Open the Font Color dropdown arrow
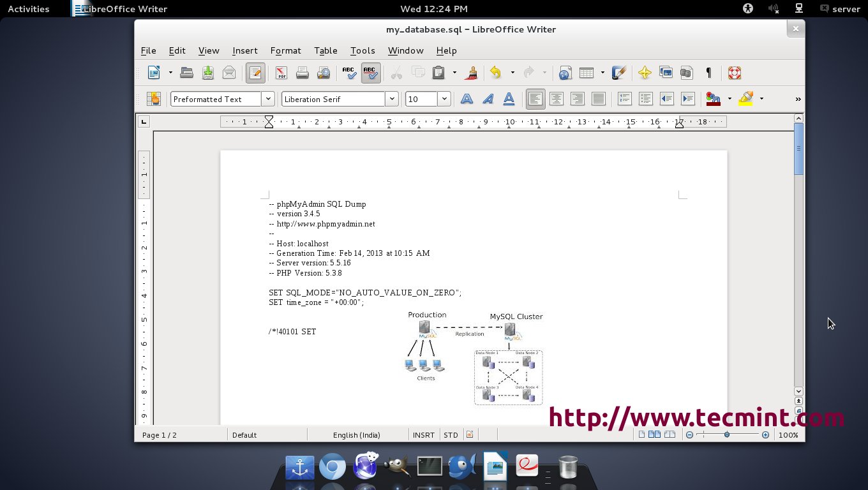Screen dimensions: 868x490 tap(730, 99)
